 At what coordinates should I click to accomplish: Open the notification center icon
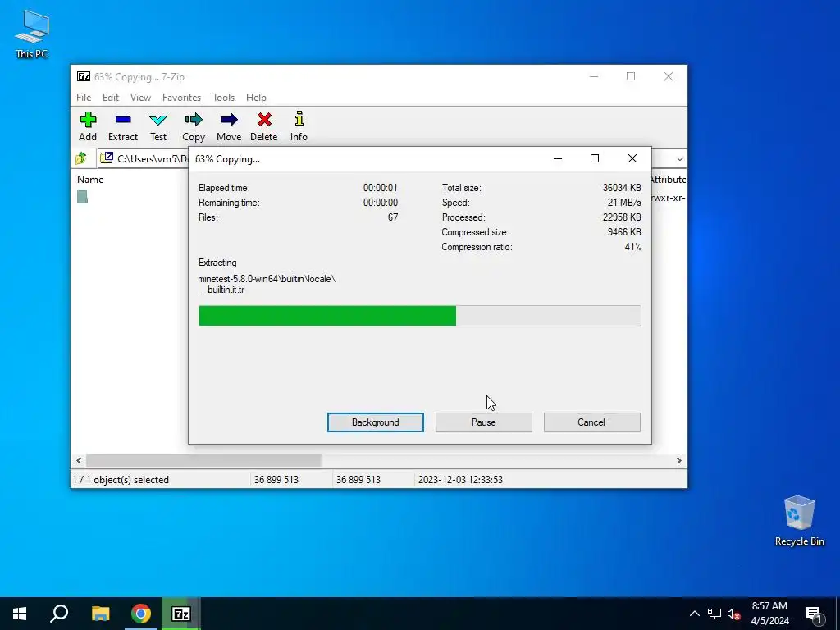pos(815,614)
